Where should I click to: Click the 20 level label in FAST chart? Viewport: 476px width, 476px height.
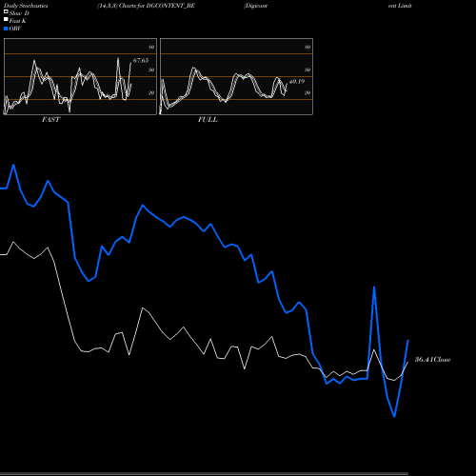tap(151, 92)
